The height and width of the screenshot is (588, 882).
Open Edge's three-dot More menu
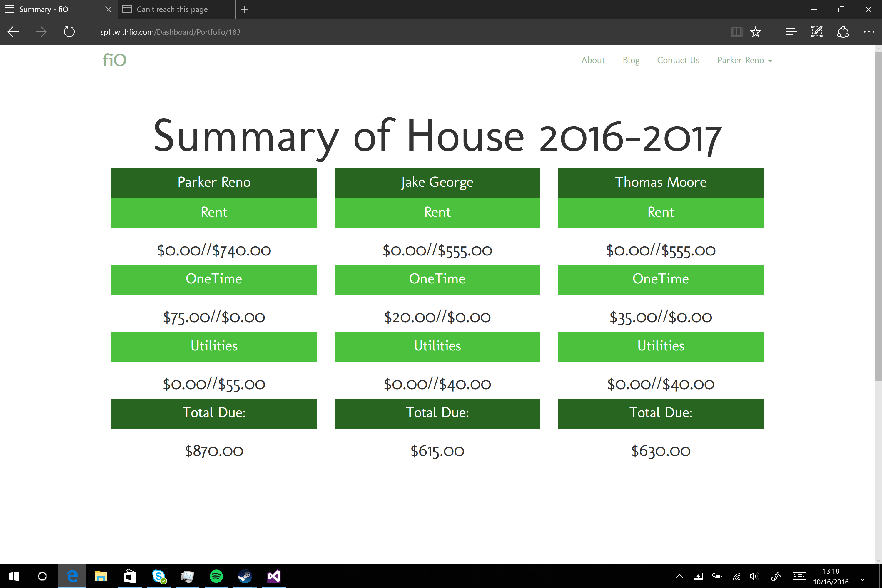tap(868, 32)
